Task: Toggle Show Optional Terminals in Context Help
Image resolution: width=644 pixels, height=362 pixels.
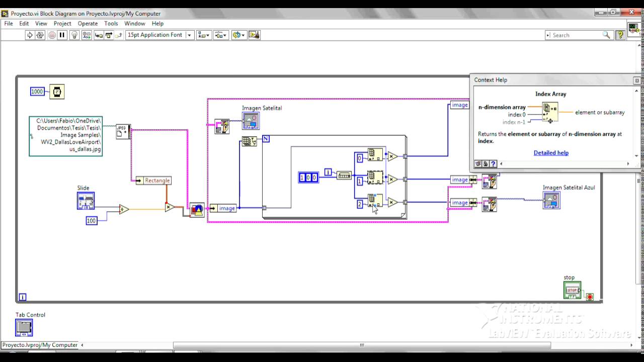Action: pos(478,163)
